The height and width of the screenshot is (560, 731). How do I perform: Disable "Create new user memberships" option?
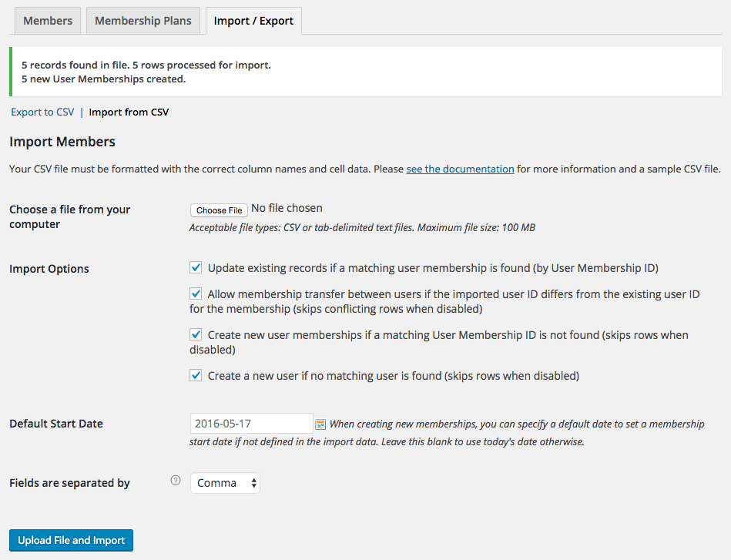click(x=195, y=334)
